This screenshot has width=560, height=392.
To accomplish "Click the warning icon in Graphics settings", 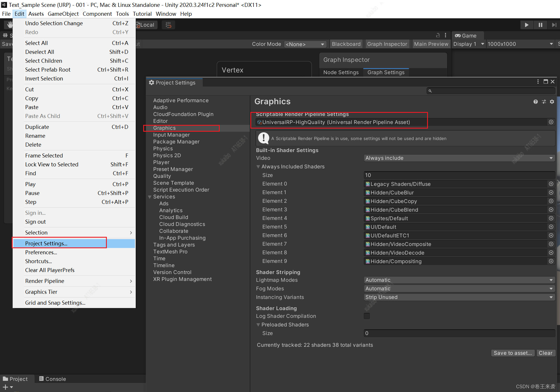I will 264,138.
